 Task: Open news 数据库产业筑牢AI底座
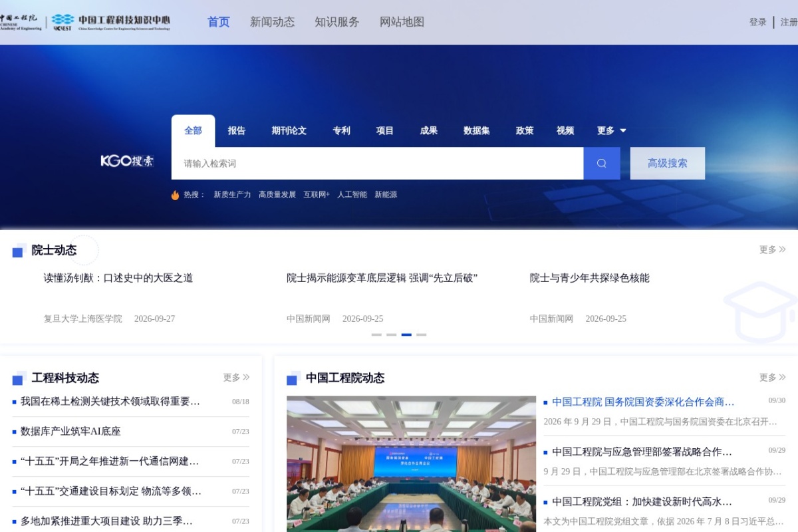pos(70,432)
